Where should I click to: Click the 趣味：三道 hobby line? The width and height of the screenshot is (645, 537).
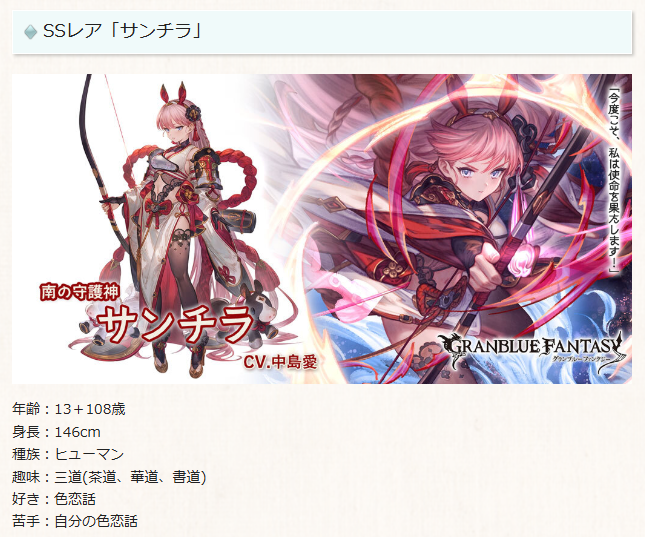pos(109,477)
